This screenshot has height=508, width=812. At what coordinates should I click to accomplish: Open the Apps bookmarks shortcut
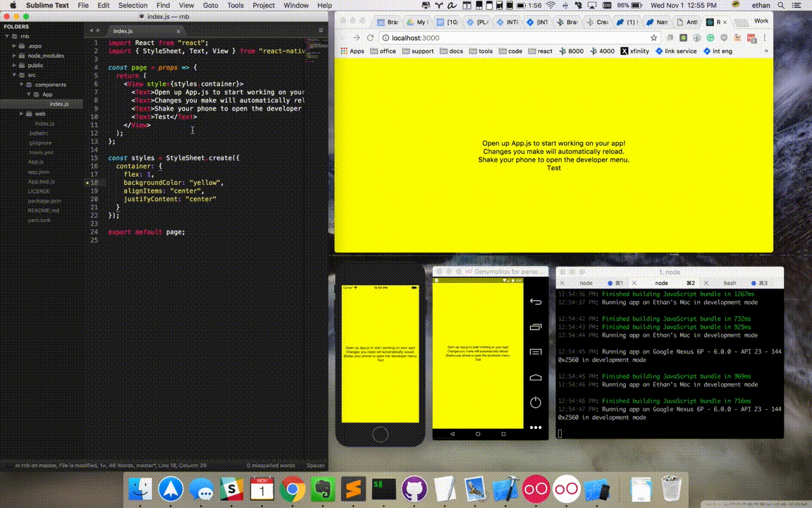point(352,52)
